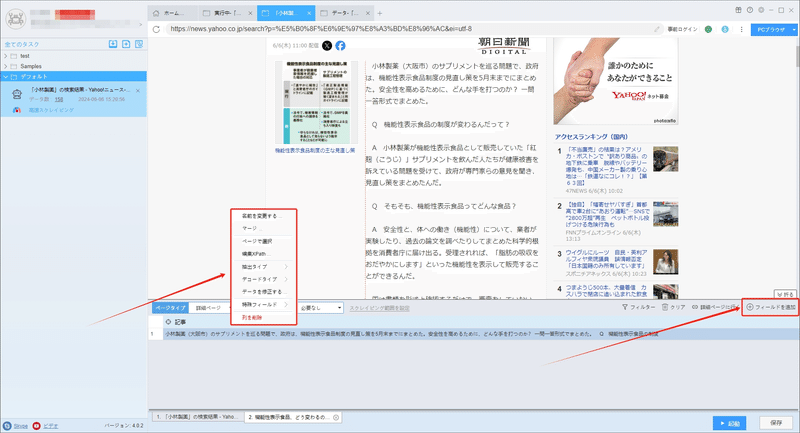
Task: Click the new task plus icon
Action: point(126,44)
